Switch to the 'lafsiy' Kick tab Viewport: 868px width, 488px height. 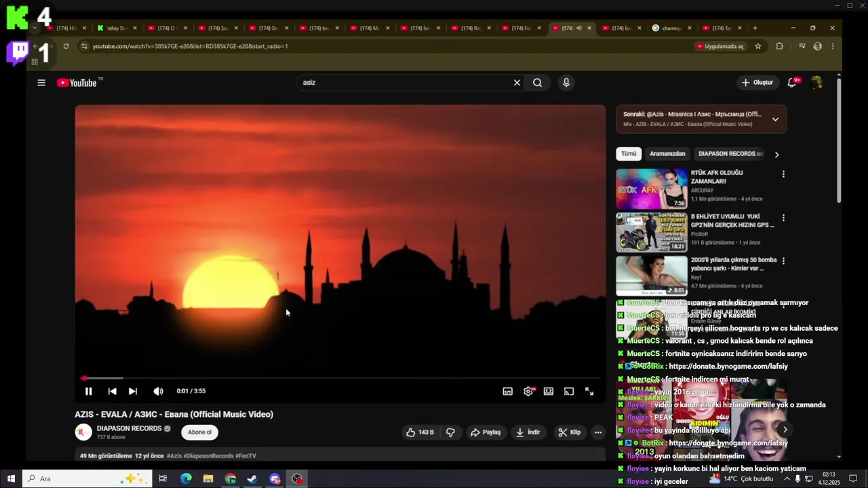[117, 28]
